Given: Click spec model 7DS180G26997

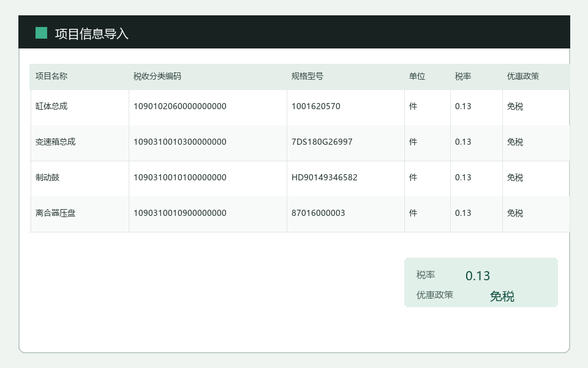Looking at the screenshot, I should (x=322, y=142).
